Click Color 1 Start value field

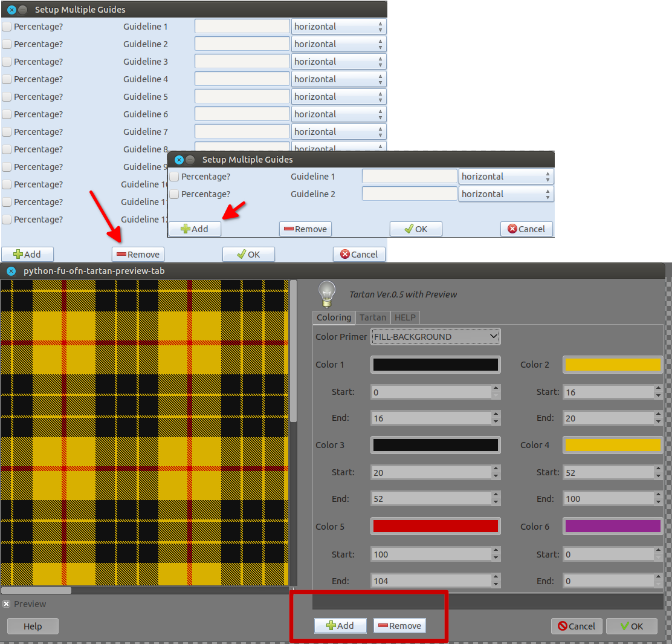(431, 392)
